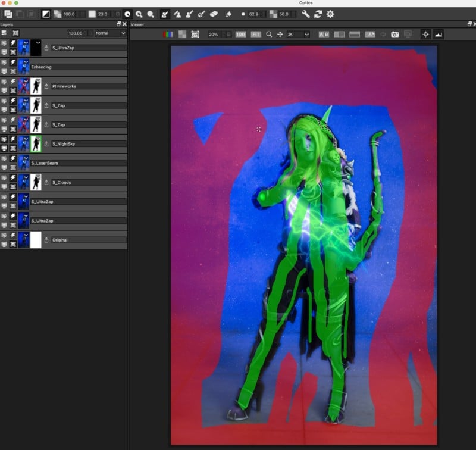Toggle the lightning bolt on S_Clouds layer
Viewport: 476px width, 450px height.
[x=13, y=177]
